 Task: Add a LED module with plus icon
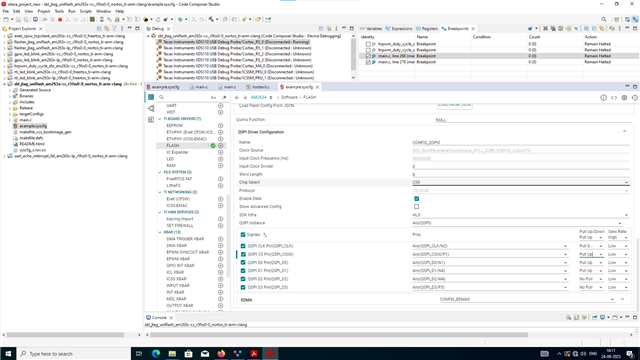point(220,159)
